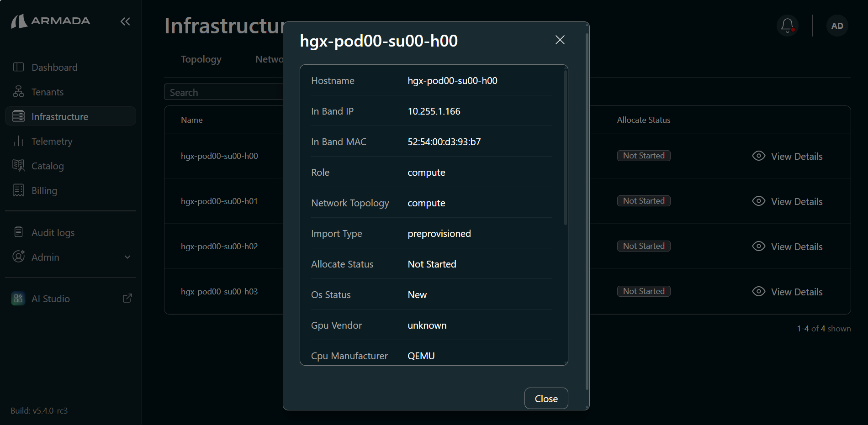The width and height of the screenshot is (868, 425).
Task: Collapse the sidebar with the double-chevron icon
Action: [x=125, y=21]
